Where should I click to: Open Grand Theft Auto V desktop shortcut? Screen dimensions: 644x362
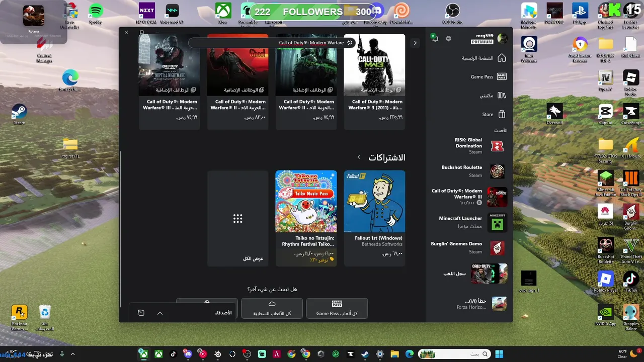click(x=631, y=250)
